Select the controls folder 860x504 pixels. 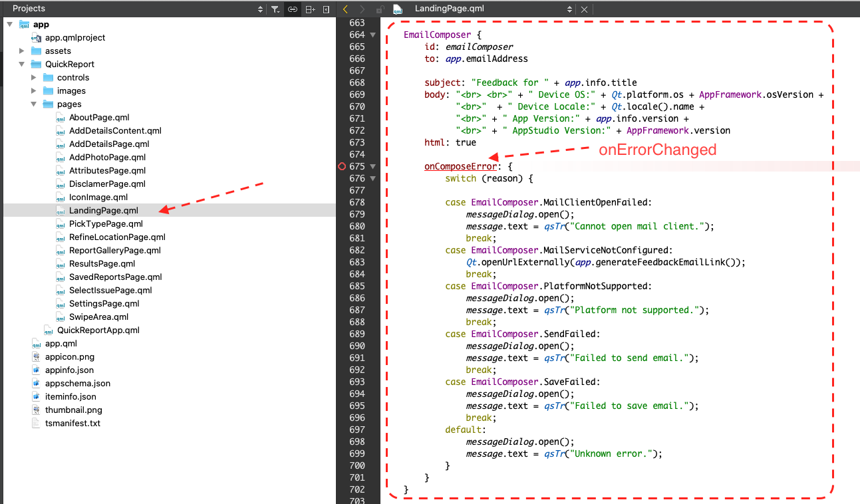click(x=73, y=77)
